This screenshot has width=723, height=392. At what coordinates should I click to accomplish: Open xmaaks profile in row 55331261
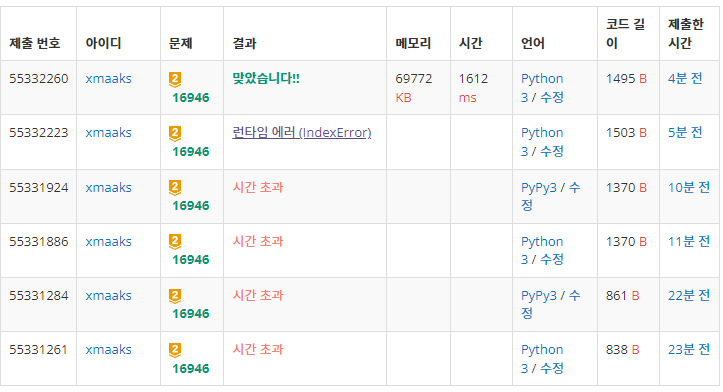point(108,350)
